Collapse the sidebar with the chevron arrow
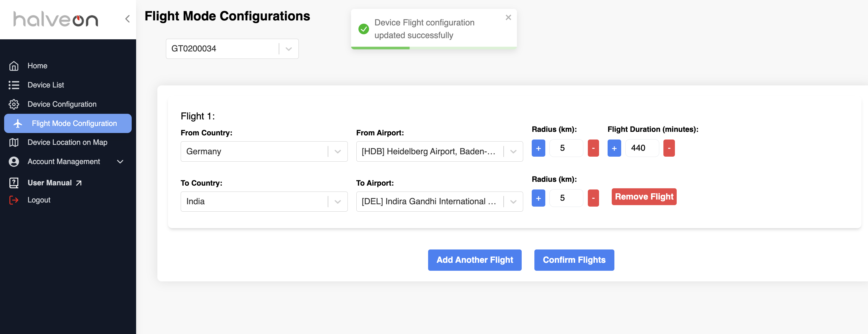This screenshot has height=334, width=868. (127, 19)
